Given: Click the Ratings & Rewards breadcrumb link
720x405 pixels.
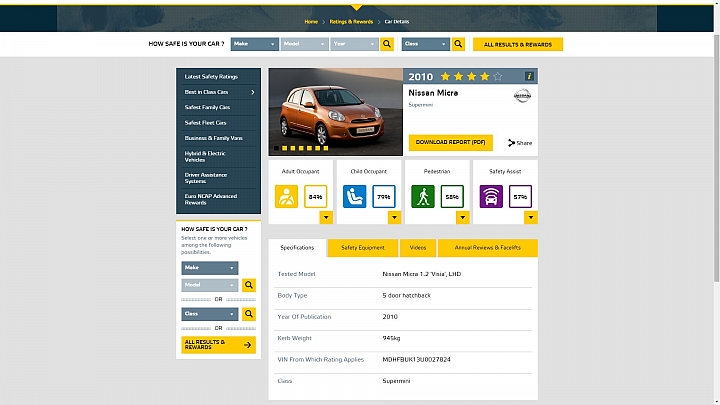Looking at the screenshot, I should (351, 22).
